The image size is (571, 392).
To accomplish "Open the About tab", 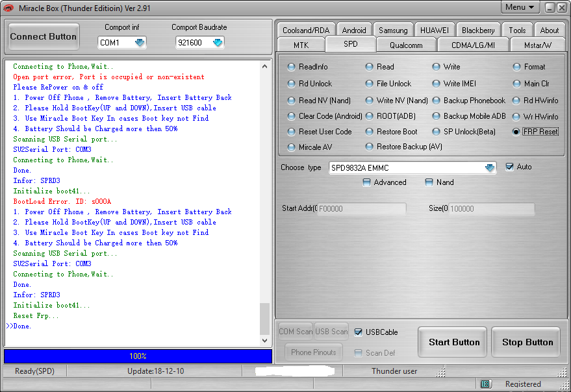I will [549, 31].
